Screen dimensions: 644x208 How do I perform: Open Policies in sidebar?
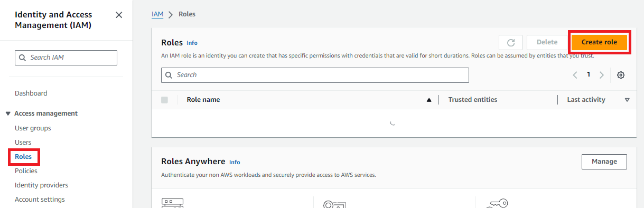coord(26,171)
